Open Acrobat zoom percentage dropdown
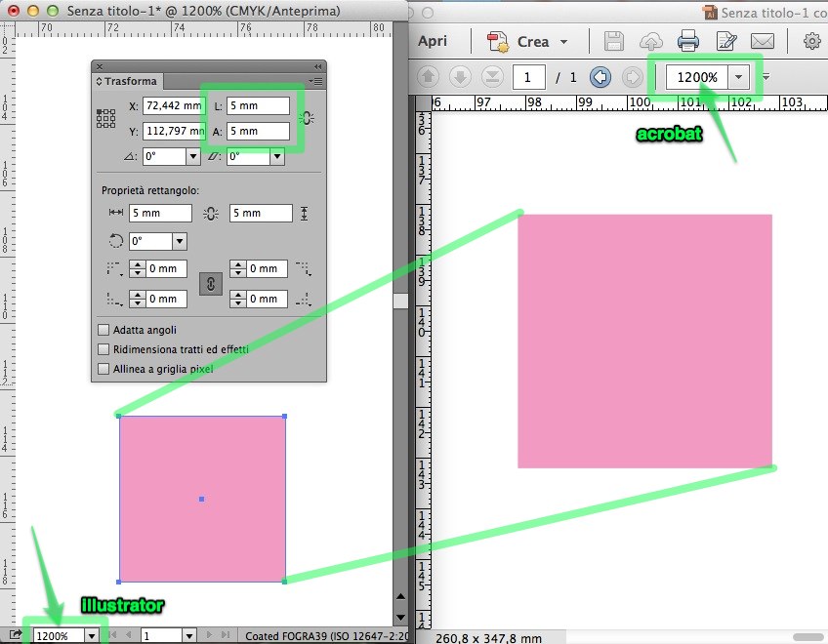 click(739, 77)
